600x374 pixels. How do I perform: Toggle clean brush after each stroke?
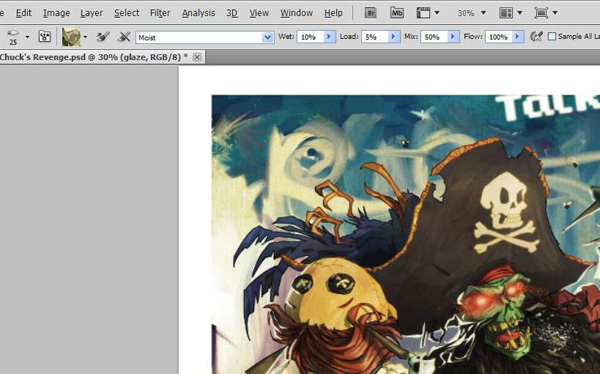tap(124, 37)
